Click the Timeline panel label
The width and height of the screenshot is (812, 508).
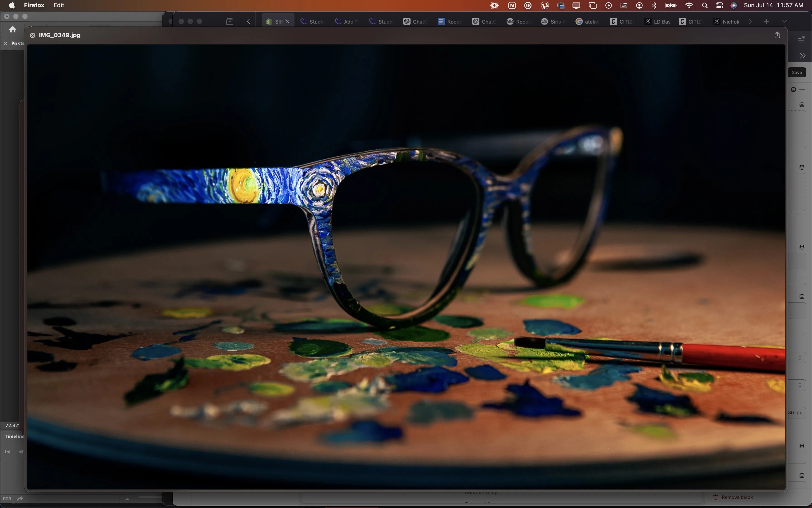pos(14,436)
